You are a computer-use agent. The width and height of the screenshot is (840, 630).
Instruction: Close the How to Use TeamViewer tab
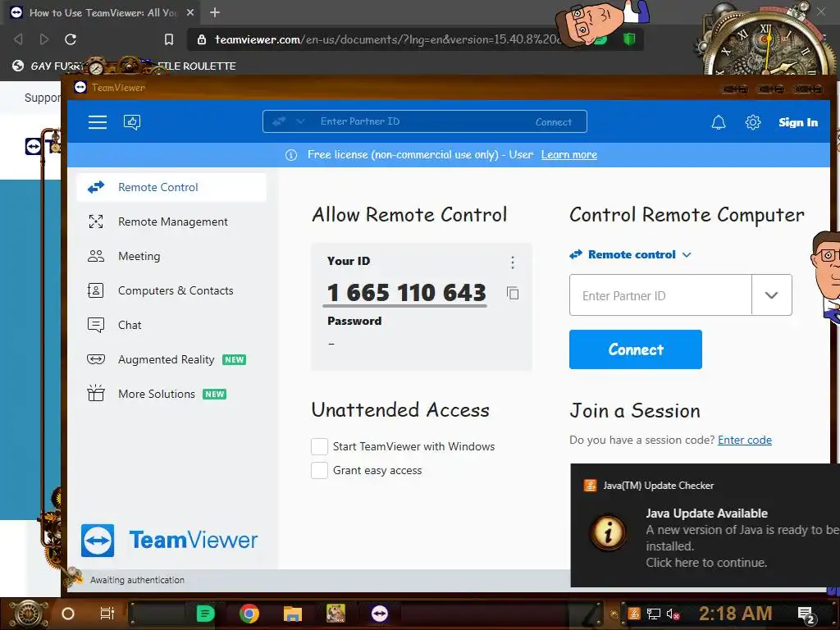(x=190, y=12)
